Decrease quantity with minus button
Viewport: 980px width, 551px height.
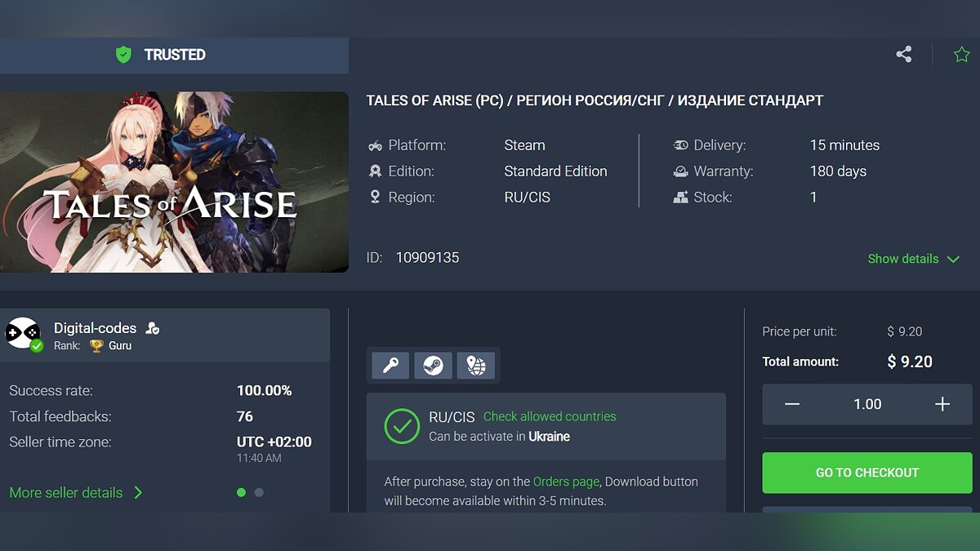[x=791, y=404]
